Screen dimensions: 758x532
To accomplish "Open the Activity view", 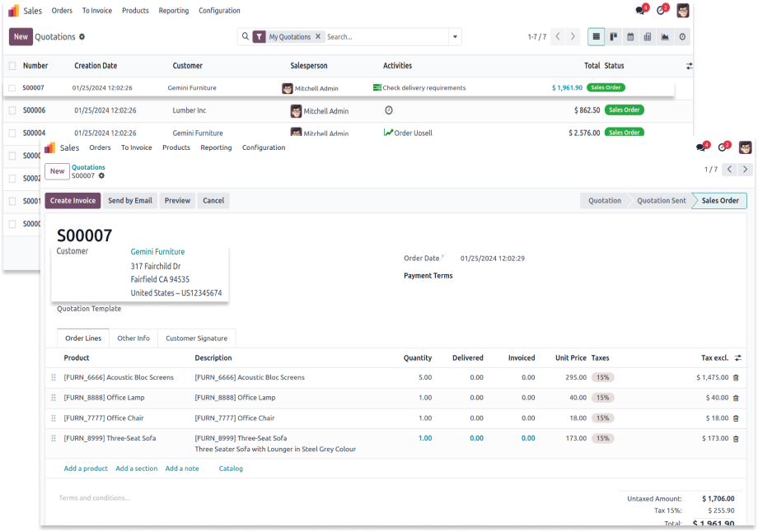I will (x=682, y=37).
